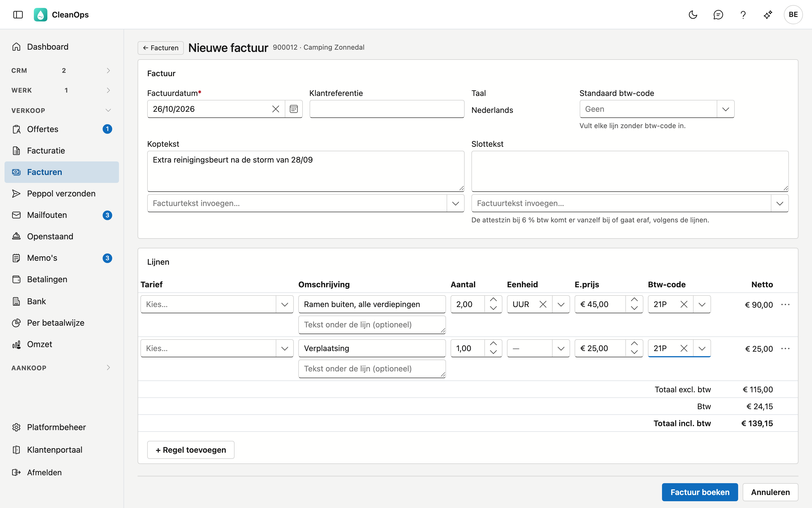Viewport: 812px width, 508px height.
Task: Expand the CRM sidebar section
Action: point(62,71)
